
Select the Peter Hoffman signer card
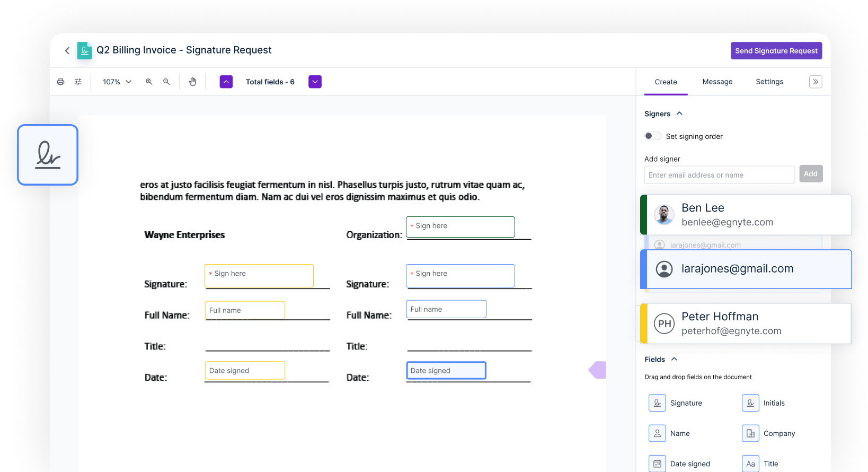click(746, 324)
